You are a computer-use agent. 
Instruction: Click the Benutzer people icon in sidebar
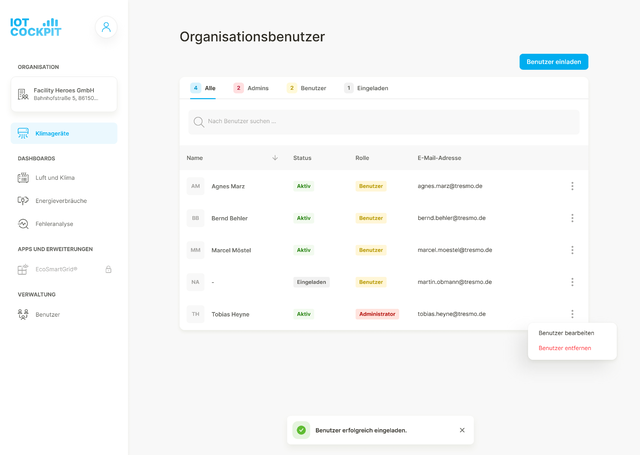coord(23,314)
